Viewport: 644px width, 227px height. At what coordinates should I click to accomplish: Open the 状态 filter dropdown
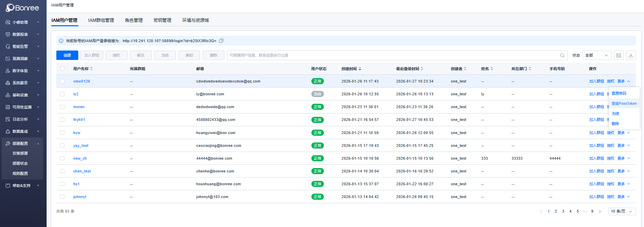coord(597,55)
